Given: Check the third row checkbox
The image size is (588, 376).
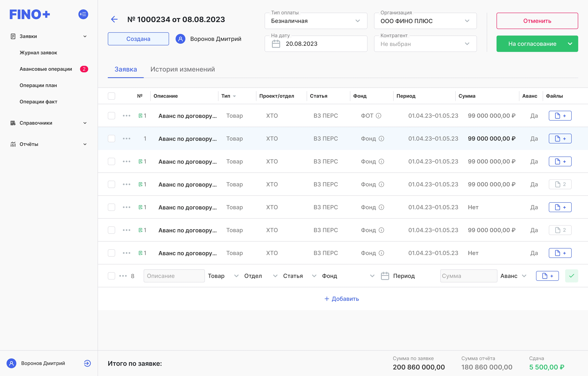Looking at the screenshot, I should [x=111, y=161].
